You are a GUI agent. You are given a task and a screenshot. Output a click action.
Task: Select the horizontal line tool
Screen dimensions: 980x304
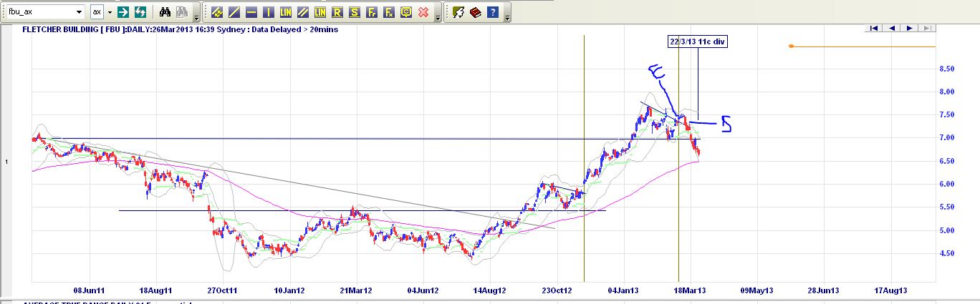[251, 12]
